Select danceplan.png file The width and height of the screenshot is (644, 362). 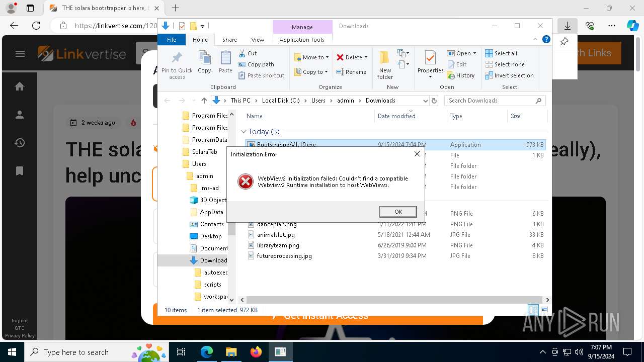(x=277, y=224)
